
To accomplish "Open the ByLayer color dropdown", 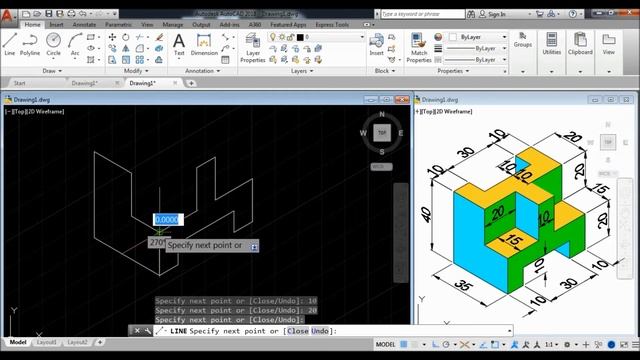I will [x=504, y=37].
